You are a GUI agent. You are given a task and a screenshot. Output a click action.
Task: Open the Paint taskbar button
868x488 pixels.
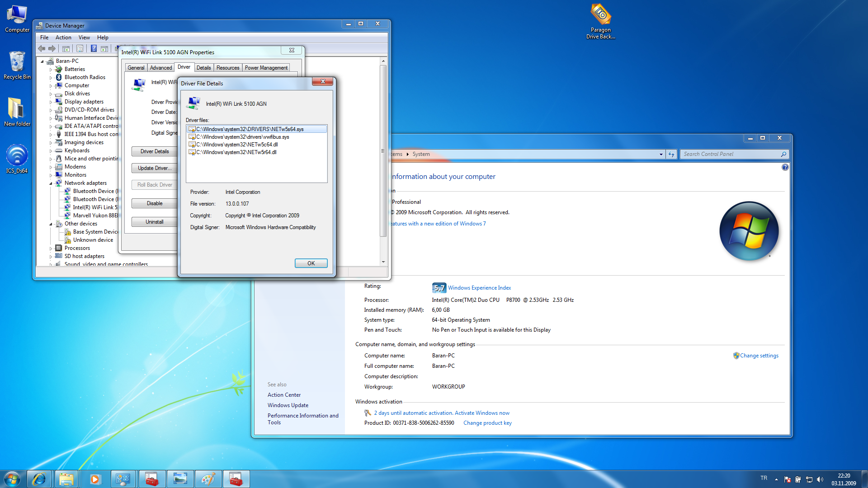point(208,479)
